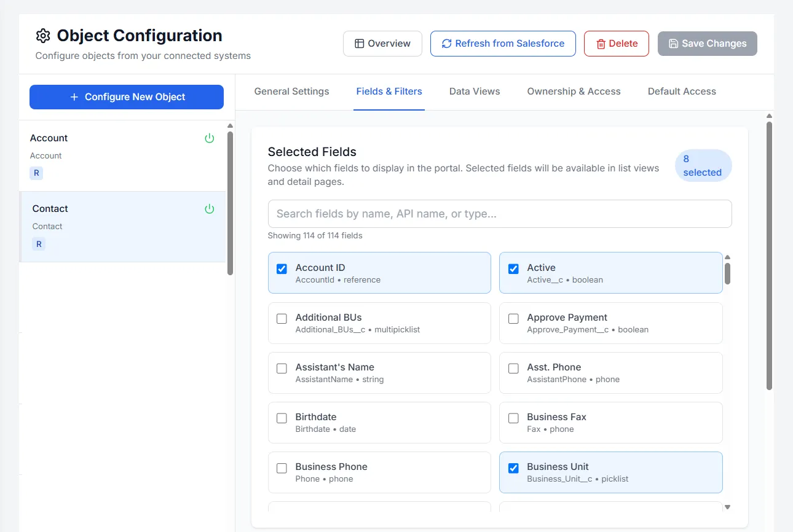This screenshot has width=793, height=532.
Task: Click the 'Selected Fields' heading
Action: click(312, 152)
